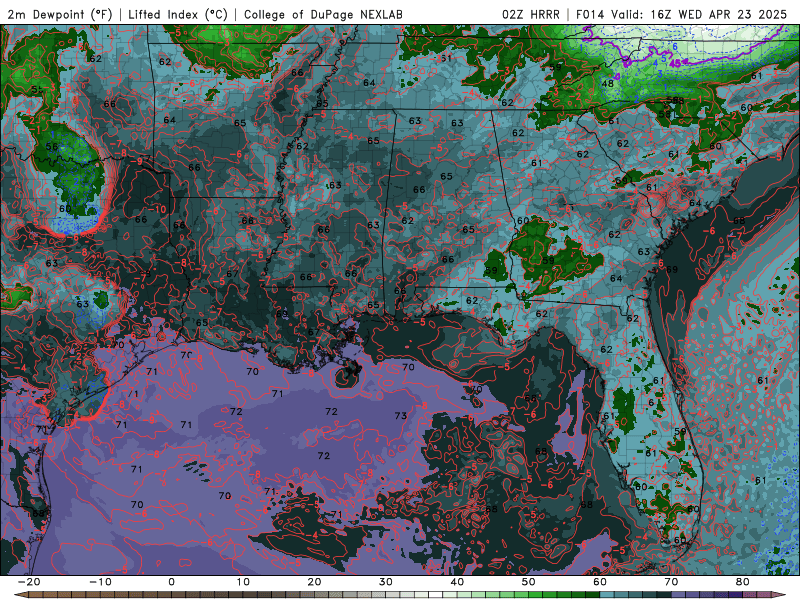Click the purple 45 contour label
The image size is (800, 600).
674,63
